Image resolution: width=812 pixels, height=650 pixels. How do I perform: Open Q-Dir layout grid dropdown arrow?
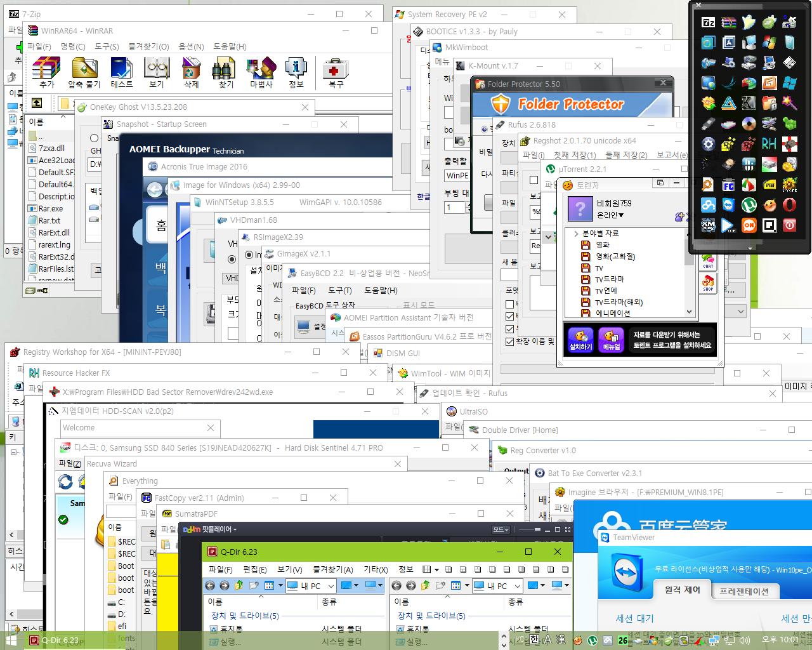click(436, 569)
